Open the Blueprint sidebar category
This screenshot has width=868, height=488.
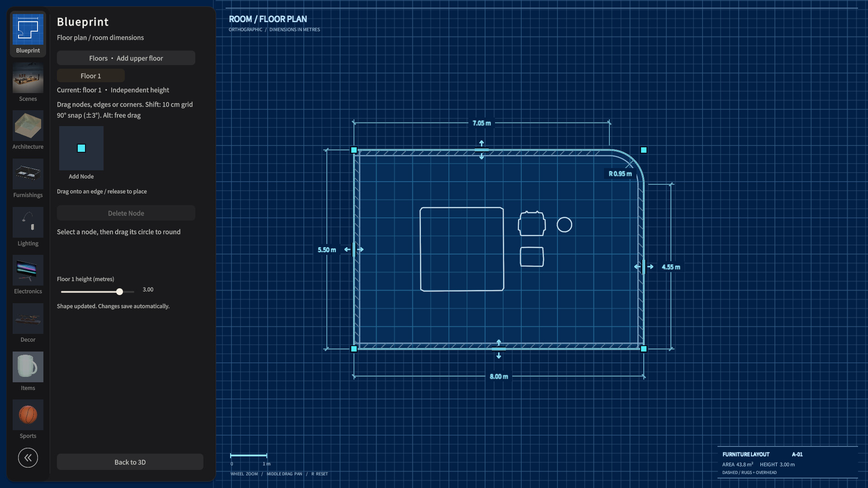coord(28,34)
